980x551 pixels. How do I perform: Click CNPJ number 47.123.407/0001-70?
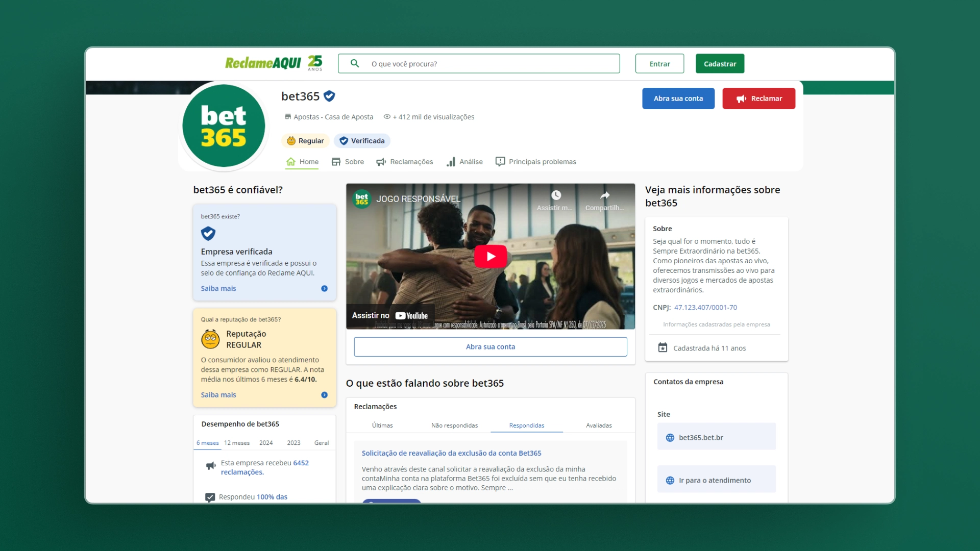pyautogui.click(x=705, y=308)
